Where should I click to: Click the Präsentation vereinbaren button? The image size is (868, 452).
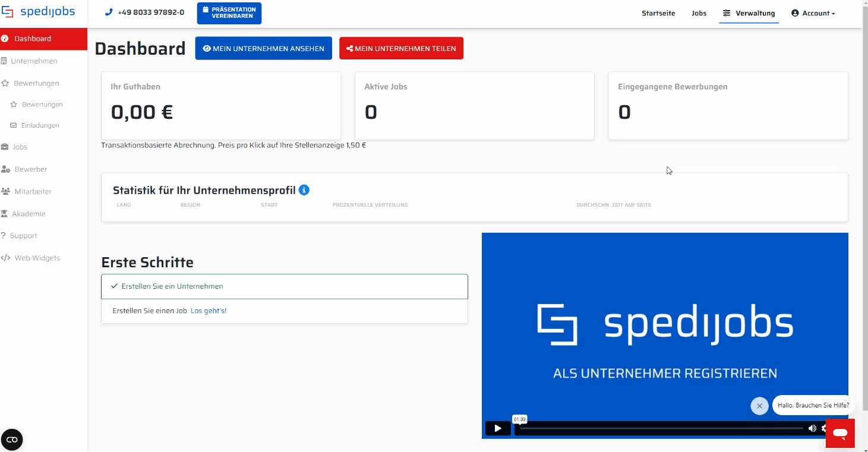pyautogui.click(x=229, y=13)
